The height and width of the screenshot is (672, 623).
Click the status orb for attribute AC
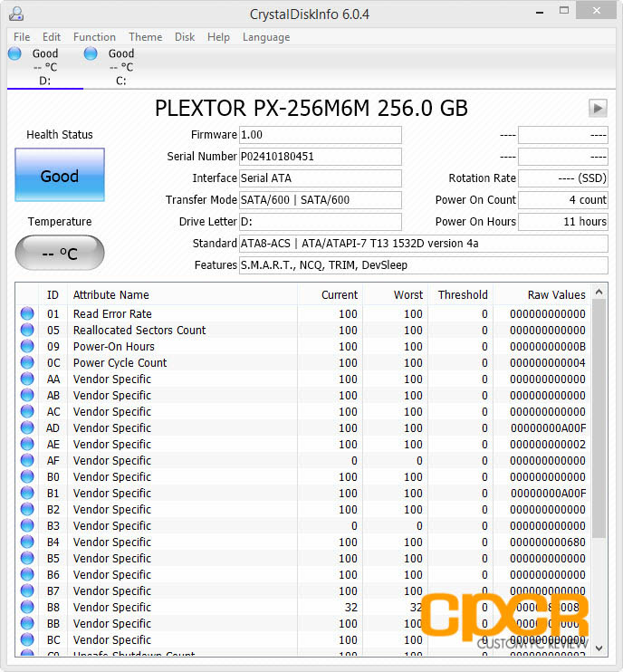(x=27, y=411)
